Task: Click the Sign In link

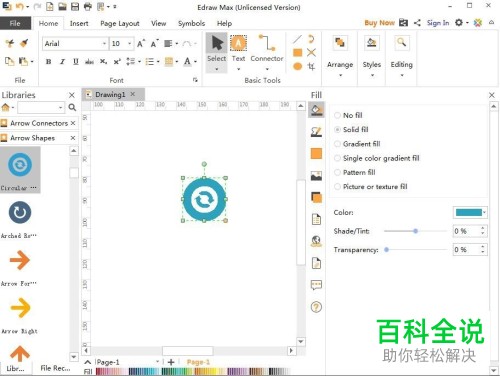Action: (438, 23)
